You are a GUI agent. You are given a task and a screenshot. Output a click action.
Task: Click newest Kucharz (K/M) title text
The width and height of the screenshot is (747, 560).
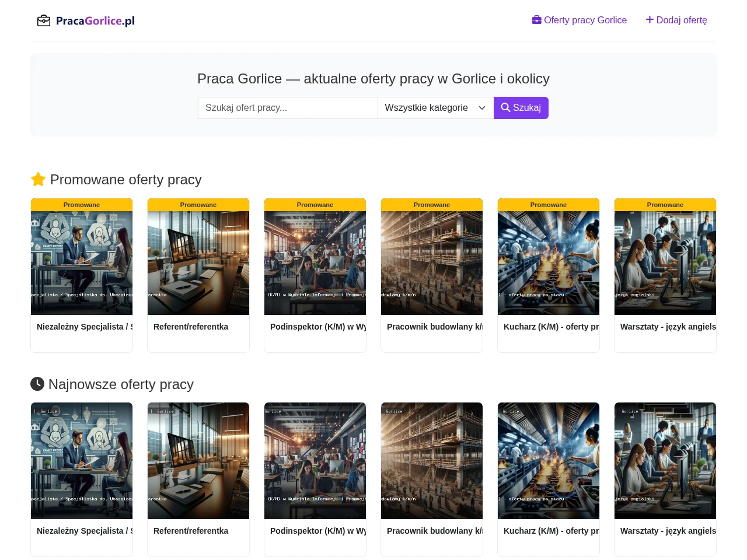pos(551,531)
